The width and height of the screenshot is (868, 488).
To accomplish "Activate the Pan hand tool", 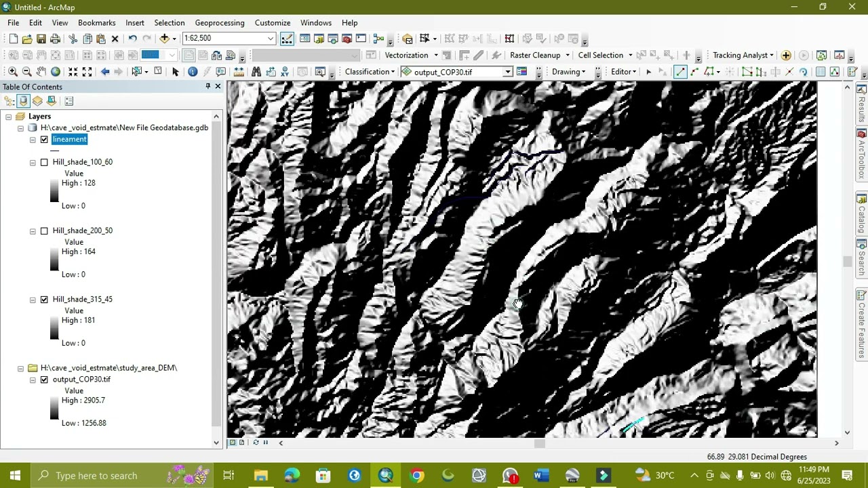I will pyautogui.click(x=41, y=72).
